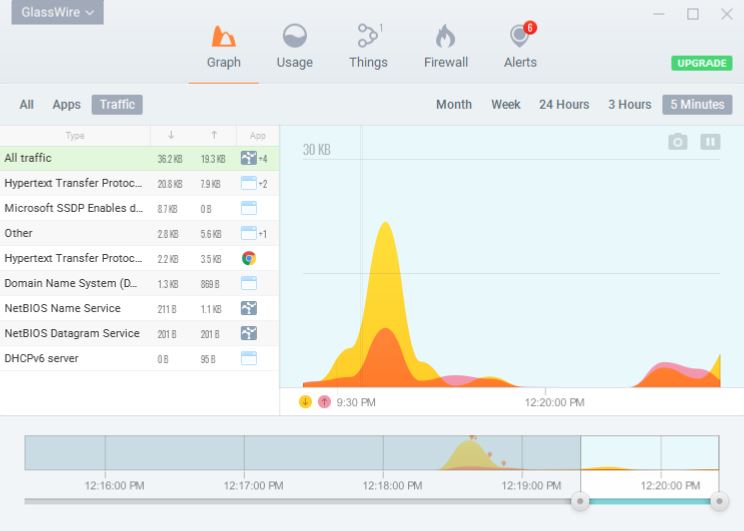
Task: Open the Firewall tab
Action: pyautogui.click(x=446, y=47)
